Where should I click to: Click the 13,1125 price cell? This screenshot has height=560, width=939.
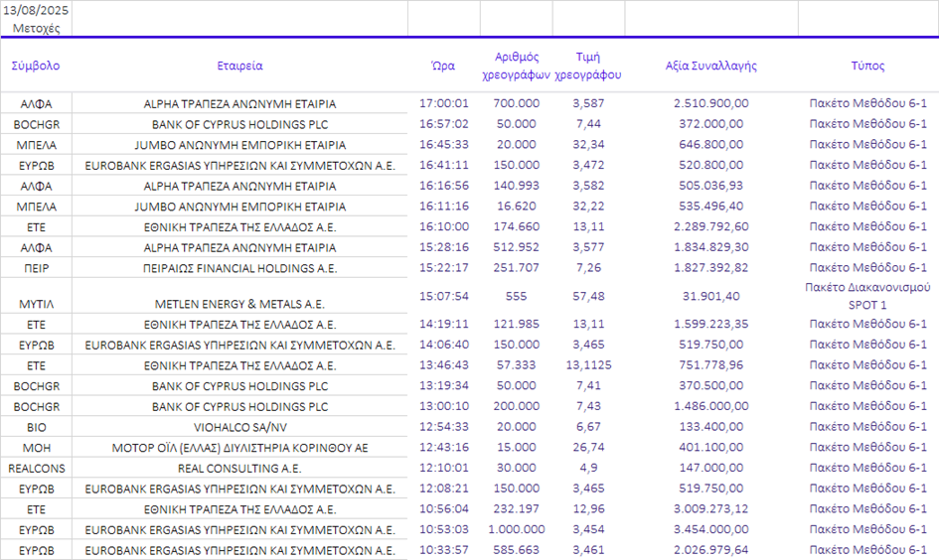pyautogui.click(x=587, y=365)
